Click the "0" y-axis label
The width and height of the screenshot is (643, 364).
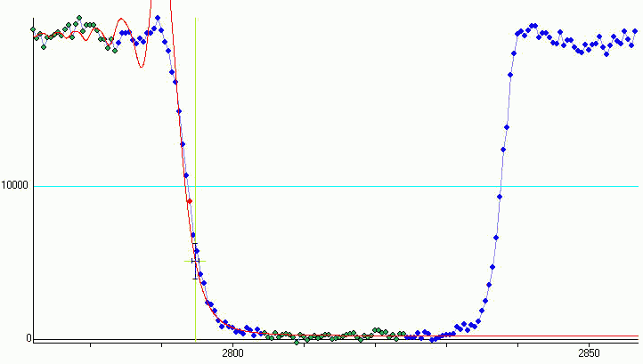(28, 338)
